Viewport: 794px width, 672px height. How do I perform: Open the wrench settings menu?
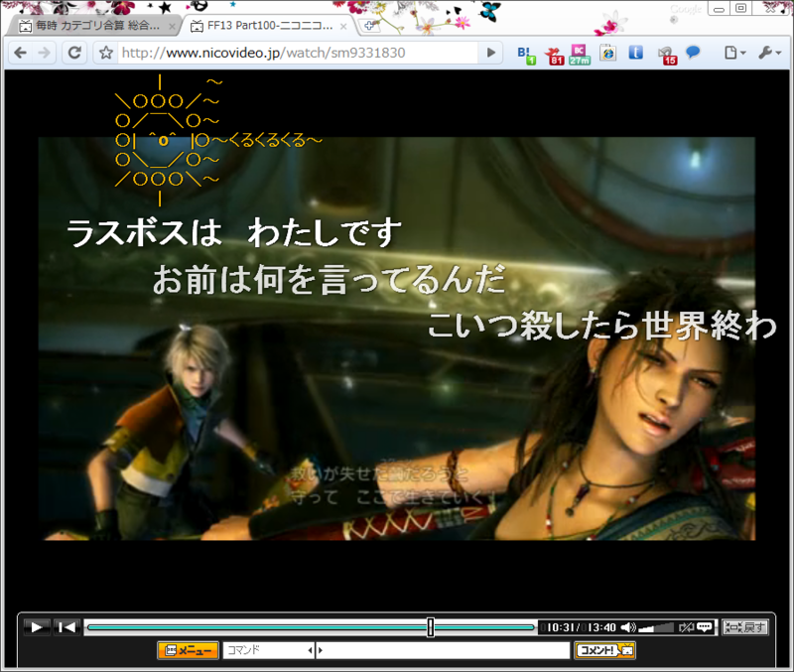[770, 53]
